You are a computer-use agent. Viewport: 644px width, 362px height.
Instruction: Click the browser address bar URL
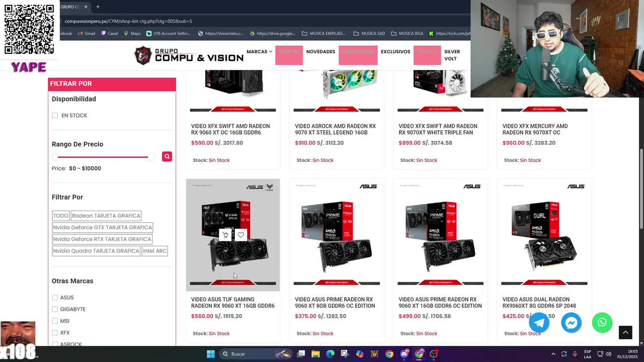click(x=128, y=21)
